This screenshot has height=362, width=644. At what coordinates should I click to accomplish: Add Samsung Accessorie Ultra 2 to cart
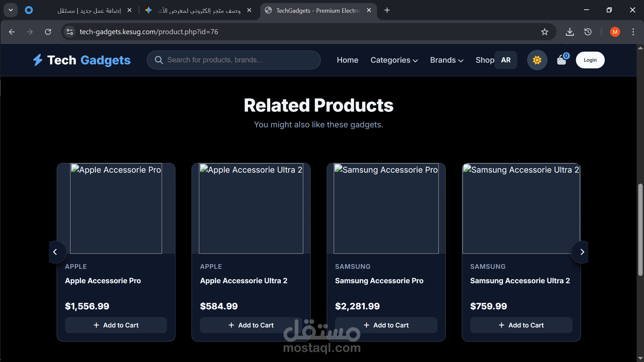pyautogui.click(x=521, y=325)
